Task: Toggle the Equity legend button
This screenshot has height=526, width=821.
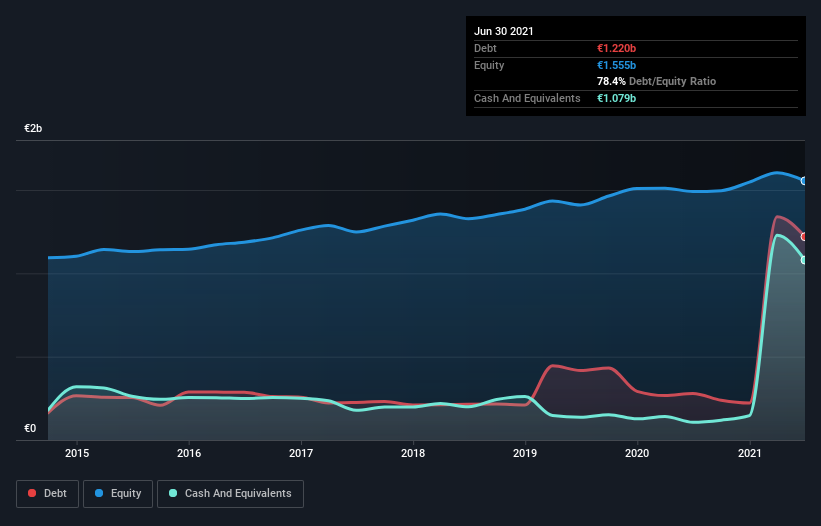Action: coord(118,494)
